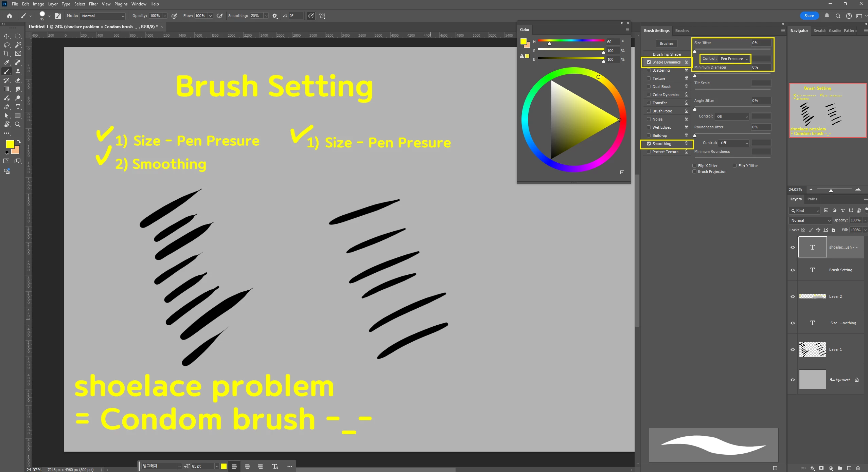Click the Smoothing options gear icon
The height and width of the screenshot is (472, 868).
pos(275,16)
